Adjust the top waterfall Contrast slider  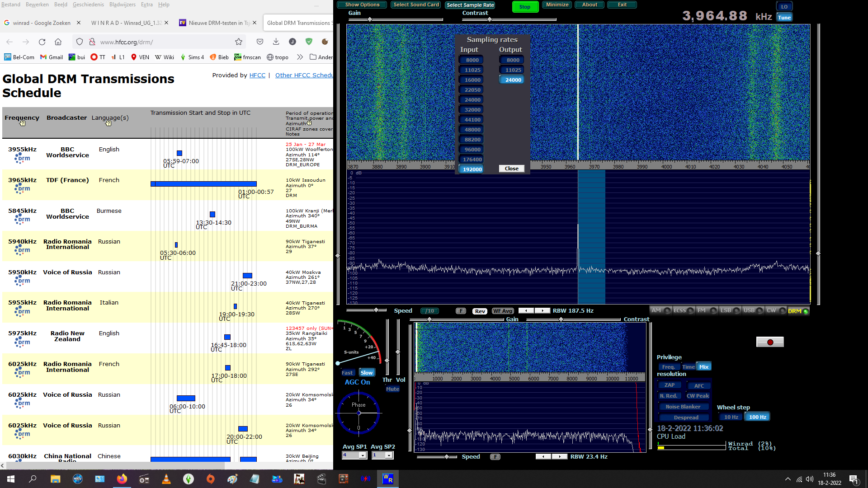coord(490,19)
